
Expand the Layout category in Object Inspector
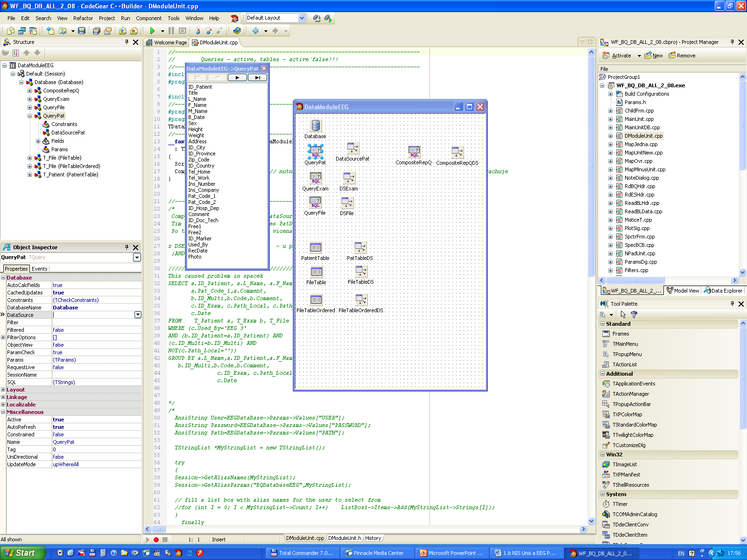point(3,390)
